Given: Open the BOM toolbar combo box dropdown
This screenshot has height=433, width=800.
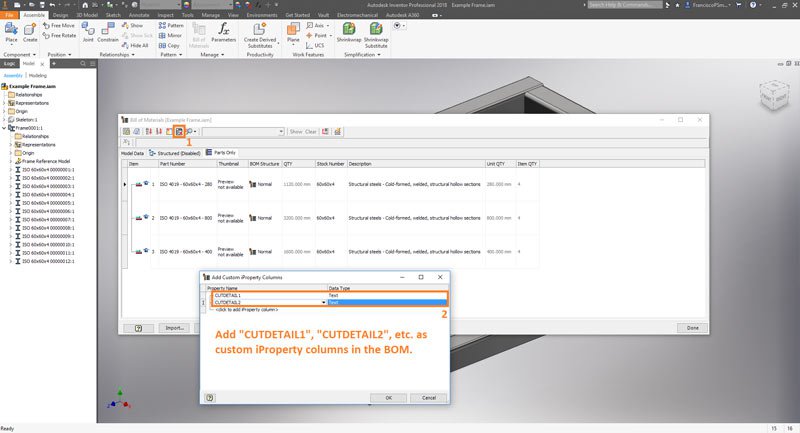Looking at the screenshot, I should coord(281,132).
